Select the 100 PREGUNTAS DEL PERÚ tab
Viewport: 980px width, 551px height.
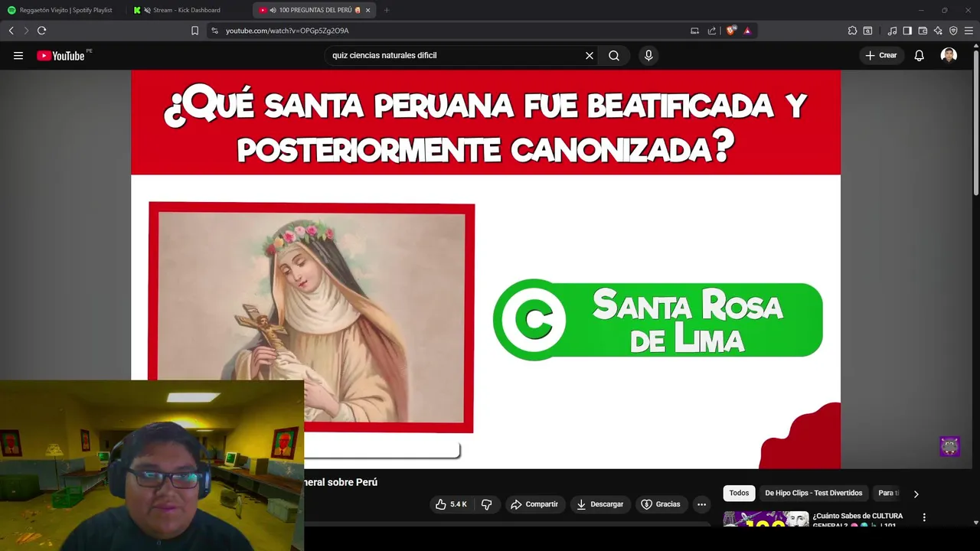pos(315,10)
